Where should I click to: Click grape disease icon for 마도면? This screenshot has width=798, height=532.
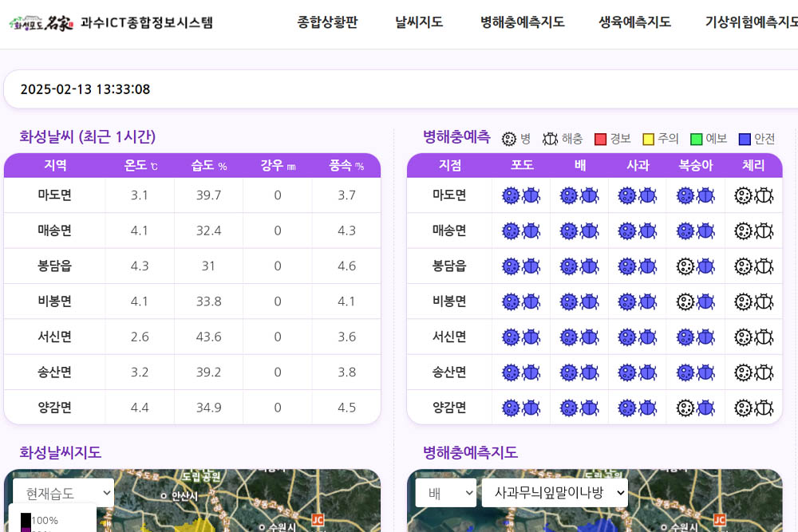(x=511, y=195)
